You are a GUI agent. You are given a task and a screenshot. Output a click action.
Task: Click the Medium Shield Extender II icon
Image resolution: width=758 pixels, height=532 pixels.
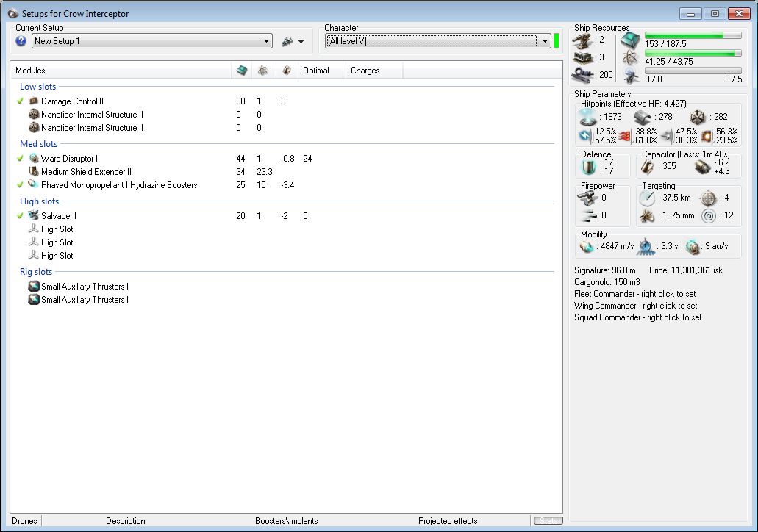pyautogui.click(x=33, y=171)
